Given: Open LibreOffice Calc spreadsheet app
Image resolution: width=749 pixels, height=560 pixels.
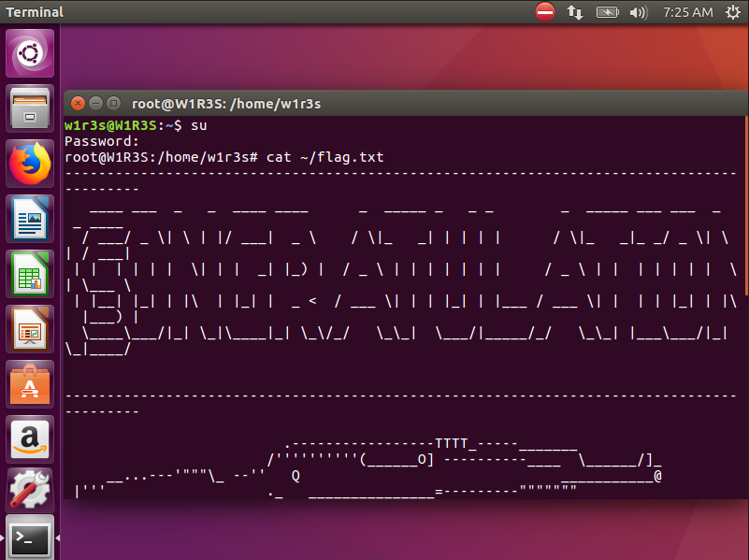Looking at the screenshot, I should point(30,273).
